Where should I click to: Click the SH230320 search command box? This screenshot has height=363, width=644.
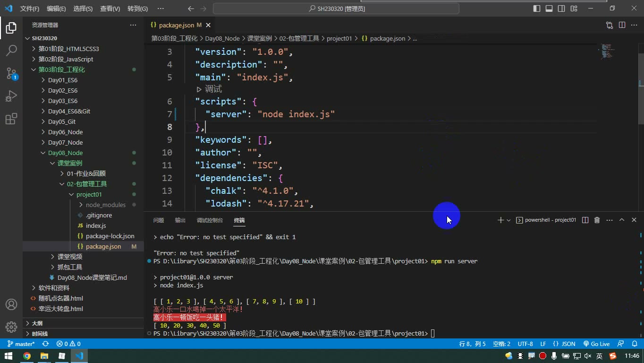[x=336, y=9]
